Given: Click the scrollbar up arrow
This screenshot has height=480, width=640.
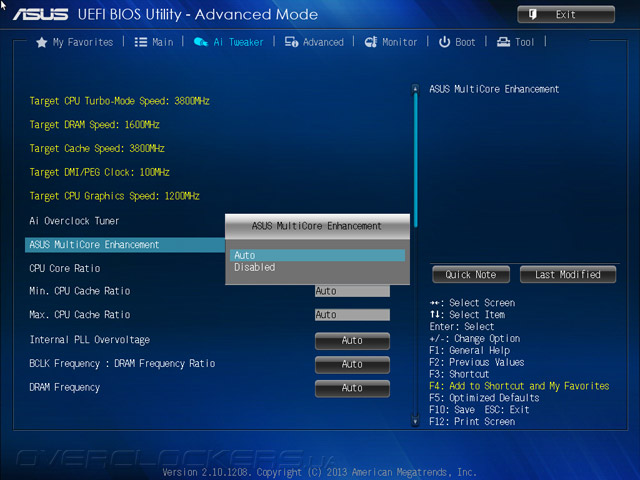Looking at the screenshot, I should [415, 88].
